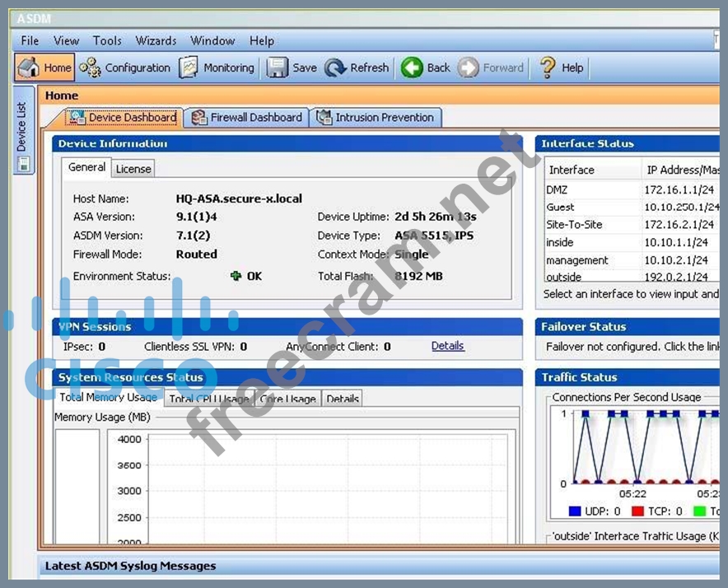
Task: Open Monitoring from the toolbar
Action: coord(189,68)
